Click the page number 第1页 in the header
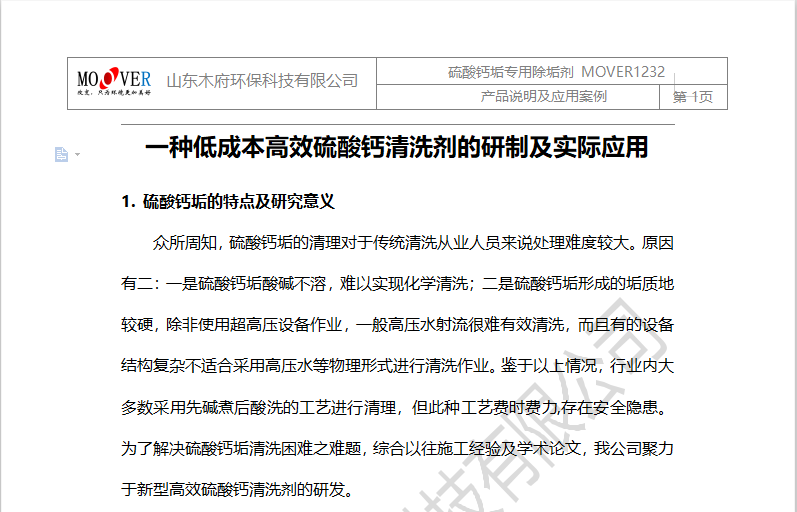 [x=692, y=97]
